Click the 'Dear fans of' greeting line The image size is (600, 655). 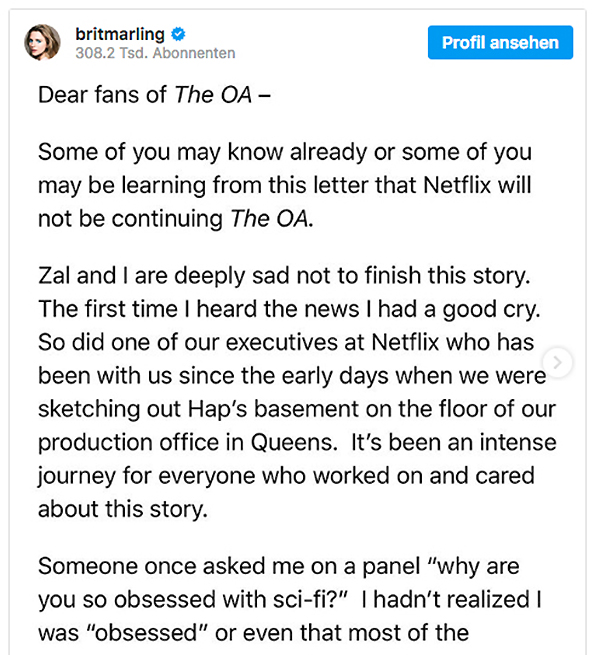tap(102, 94)
